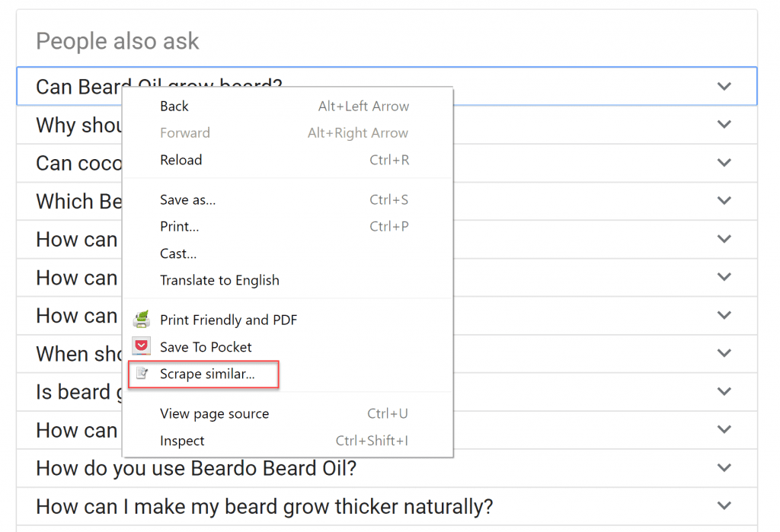Viewport: 780px width, 532px height.
Task: Choose 'Print...' from the context menu
Action: [x=179, y=227]
